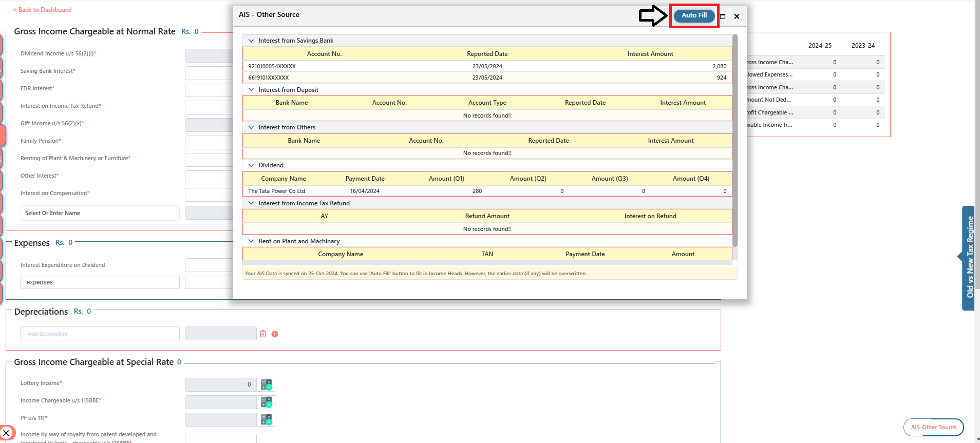Click the Amount (Q2) column header

pyautogui.click(x=528, y=179)
